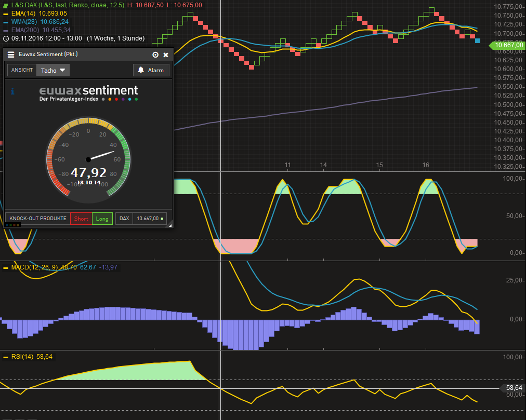Click the L&S DAX Renko legend icon
Image resolution: width=526 pixels, height=420 pixels.
click(x=5, y=6)
